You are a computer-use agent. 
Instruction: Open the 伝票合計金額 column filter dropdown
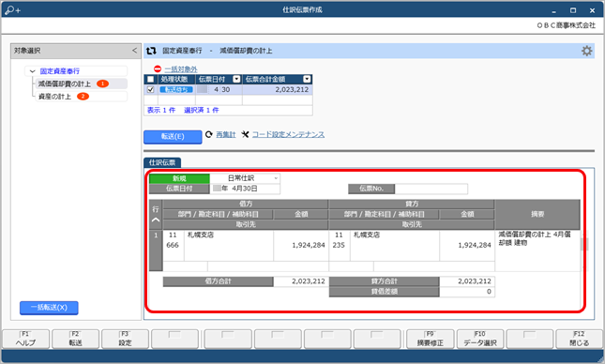pos(307,79)
